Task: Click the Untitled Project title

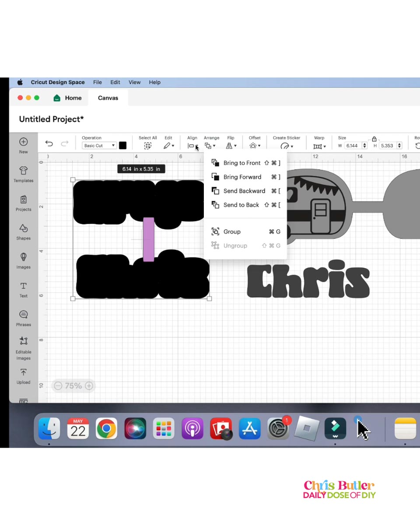Action: coord(52,119)
